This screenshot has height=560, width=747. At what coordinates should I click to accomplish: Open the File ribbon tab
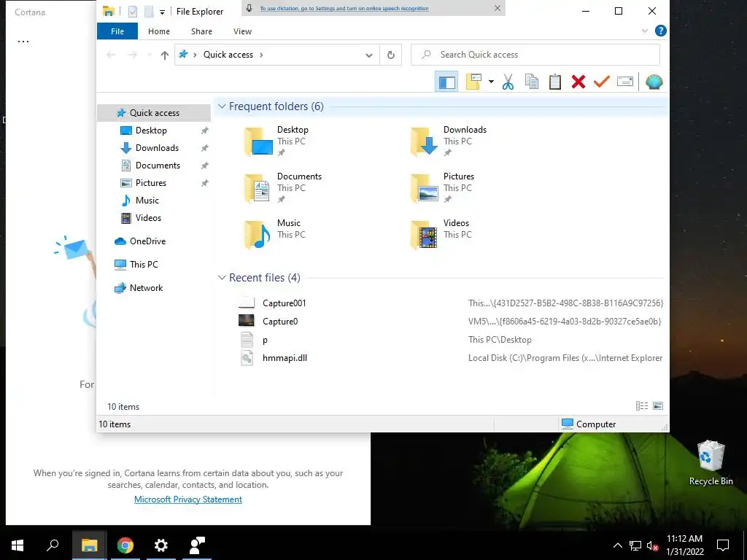tap(117, 31)
